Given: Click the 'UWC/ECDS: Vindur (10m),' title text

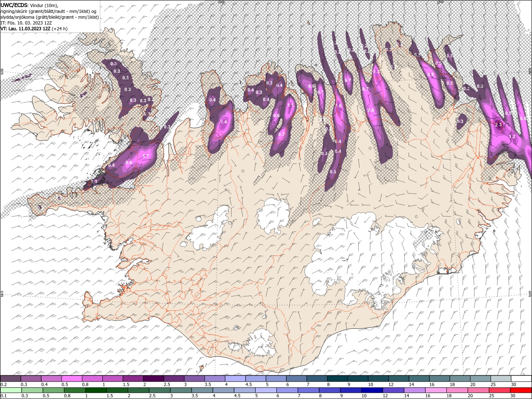Looking at the screenshot, I should click(x=30, y=5).
